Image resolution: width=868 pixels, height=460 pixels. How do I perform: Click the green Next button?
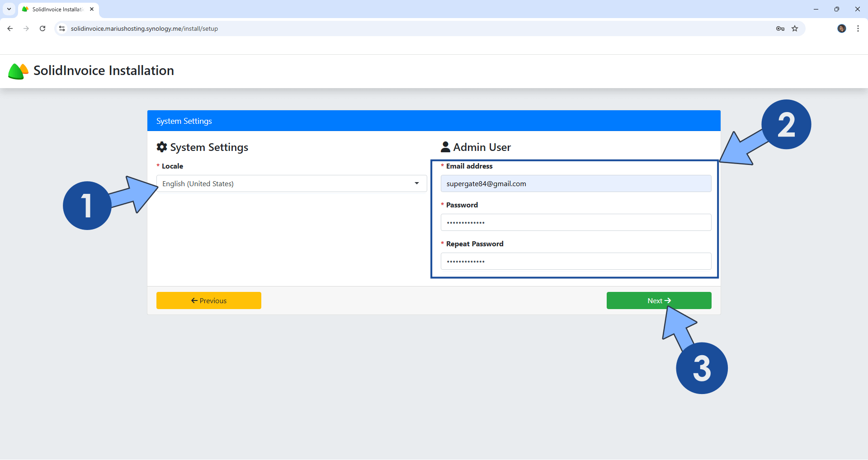(659, 300)
